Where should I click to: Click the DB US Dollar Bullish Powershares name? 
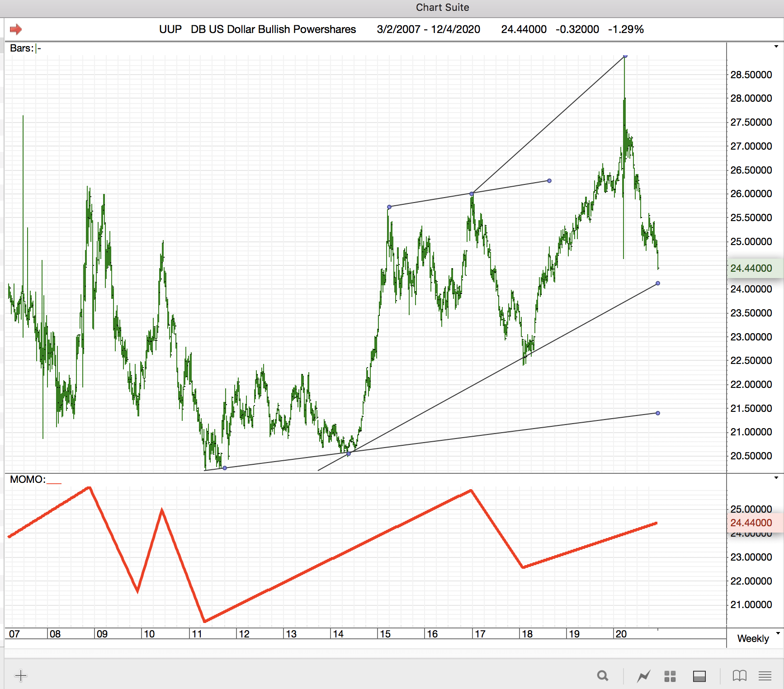274,29
